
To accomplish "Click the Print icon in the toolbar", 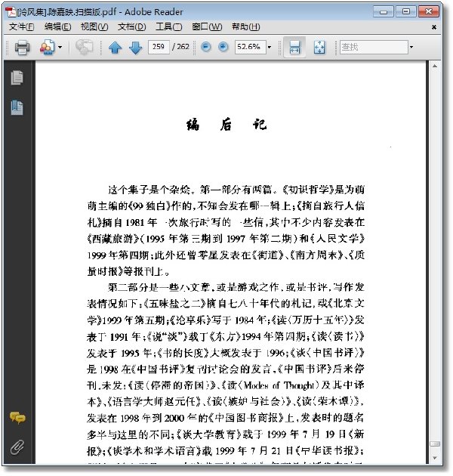I will click(22, 48).
